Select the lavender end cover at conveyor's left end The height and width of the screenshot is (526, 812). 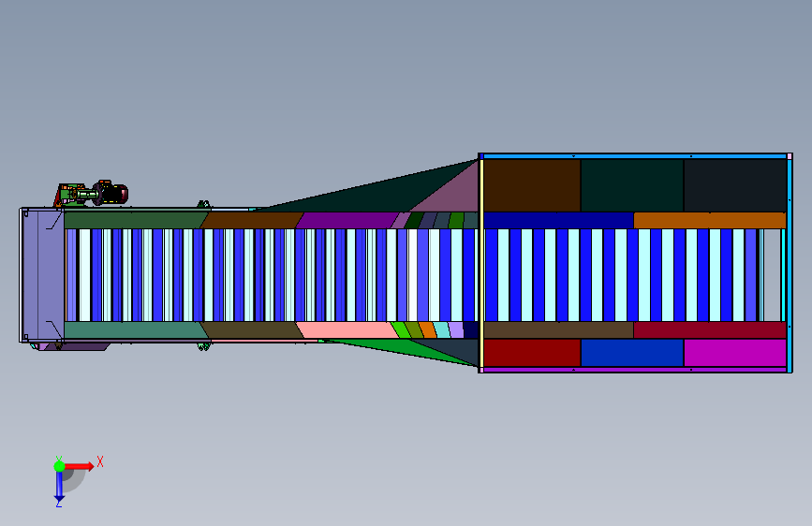coord(43,274)
